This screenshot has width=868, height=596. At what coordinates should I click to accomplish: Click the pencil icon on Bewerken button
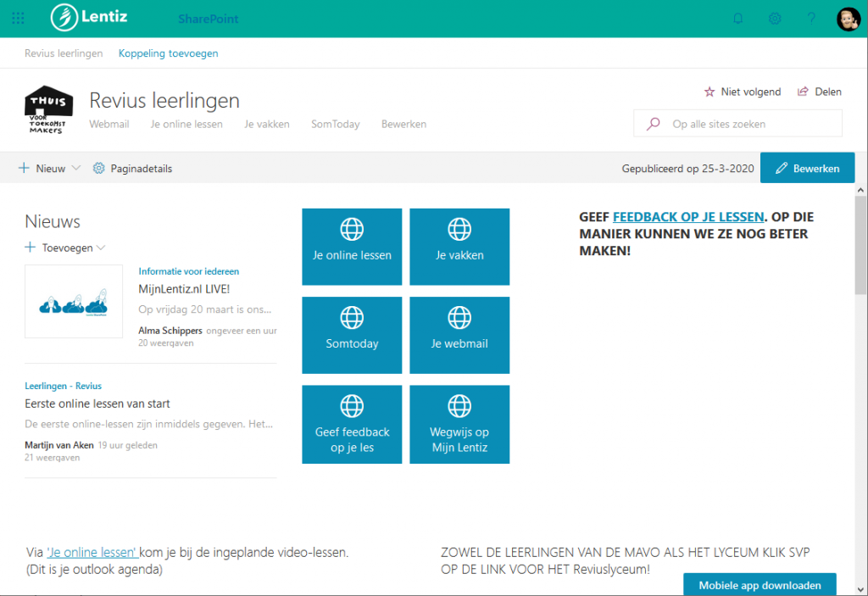(781, 168)
